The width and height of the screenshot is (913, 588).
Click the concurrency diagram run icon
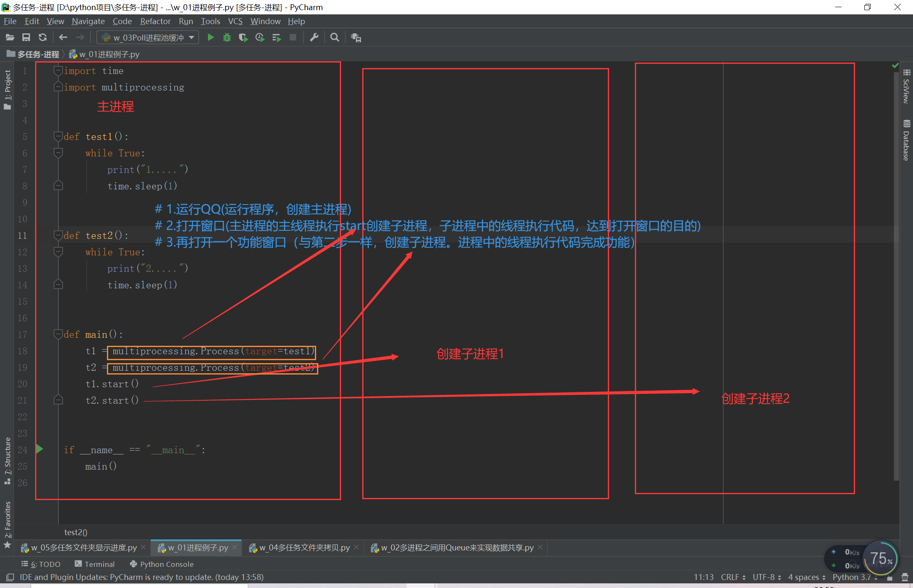coord(276,38)
